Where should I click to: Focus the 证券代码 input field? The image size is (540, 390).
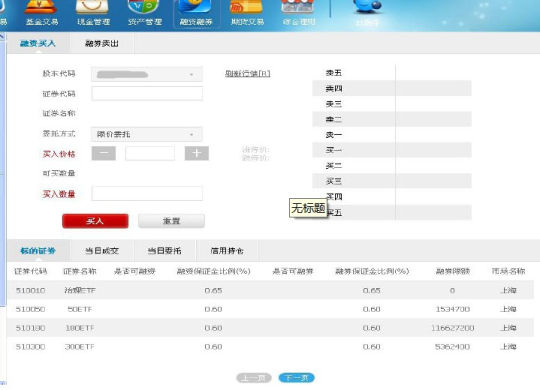click(x=147, y=93)
